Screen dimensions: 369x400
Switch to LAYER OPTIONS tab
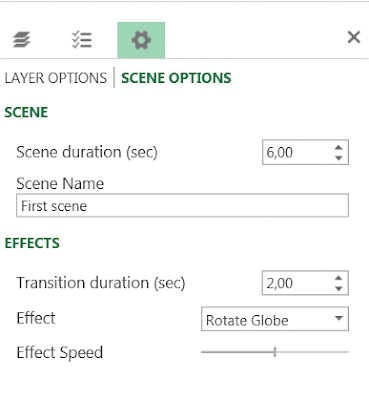(x=56, y=78)
